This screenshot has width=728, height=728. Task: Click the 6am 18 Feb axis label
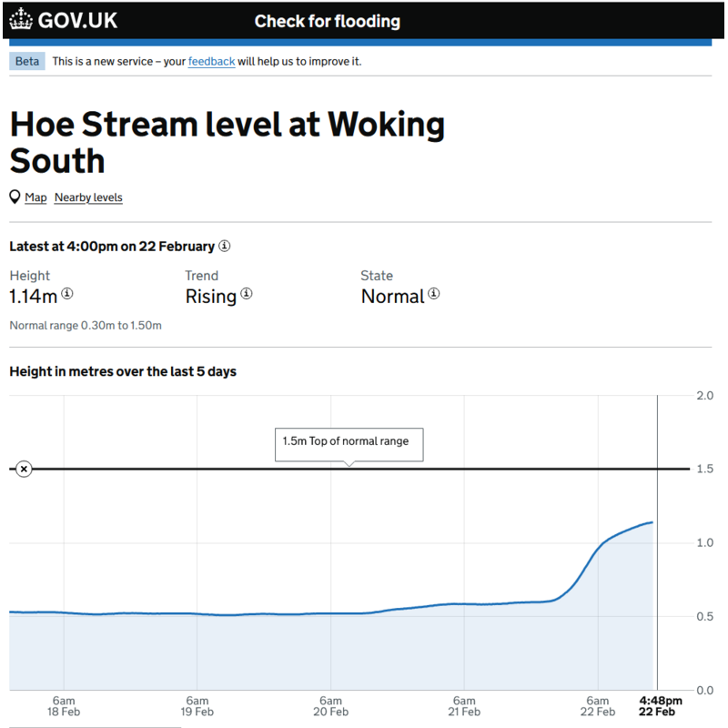(64, 706)
